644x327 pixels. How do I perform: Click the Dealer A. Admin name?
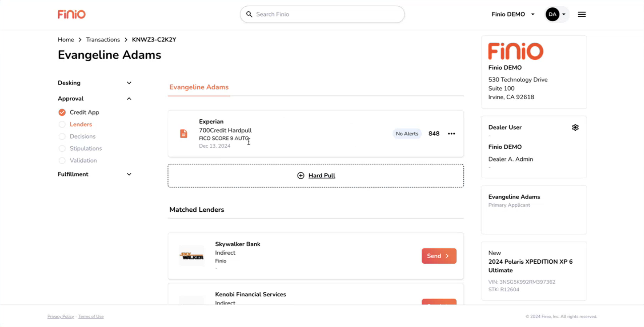[x=511, y=159]
